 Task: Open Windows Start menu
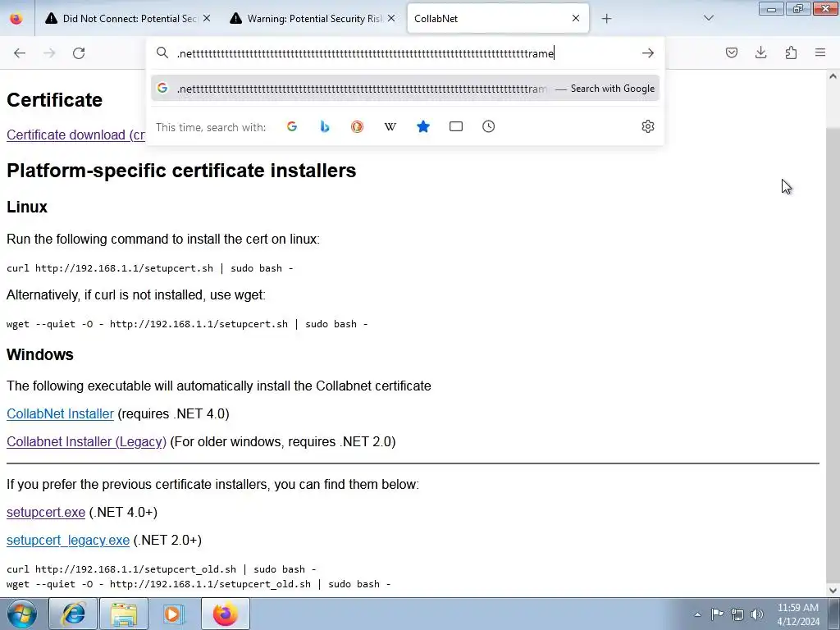22,614
